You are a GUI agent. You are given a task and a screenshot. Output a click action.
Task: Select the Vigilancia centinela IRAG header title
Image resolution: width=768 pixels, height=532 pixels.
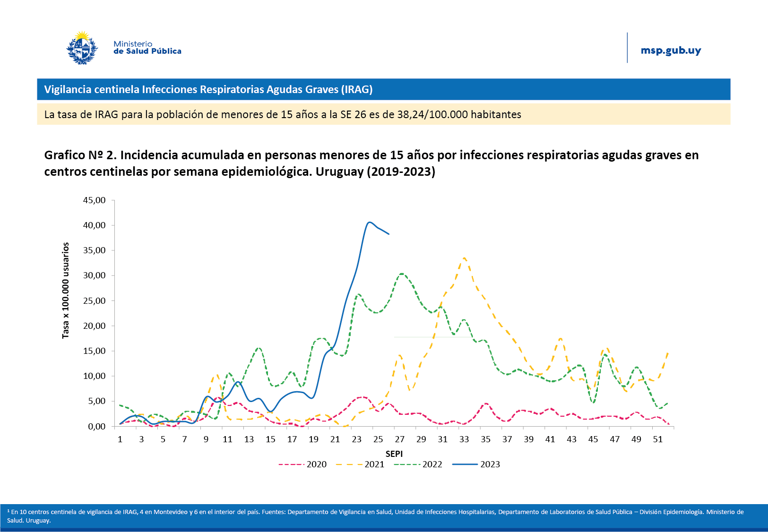pos(208,89)
